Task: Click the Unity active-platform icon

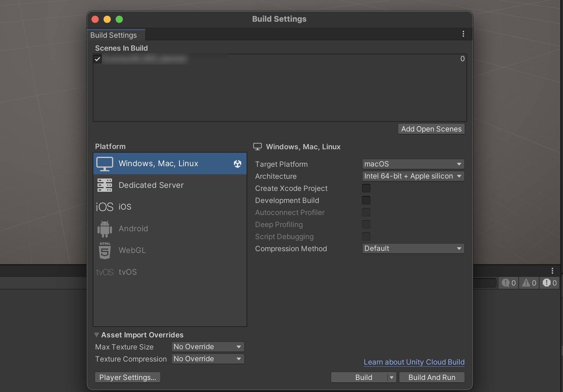Action: (x=238, y=164)
